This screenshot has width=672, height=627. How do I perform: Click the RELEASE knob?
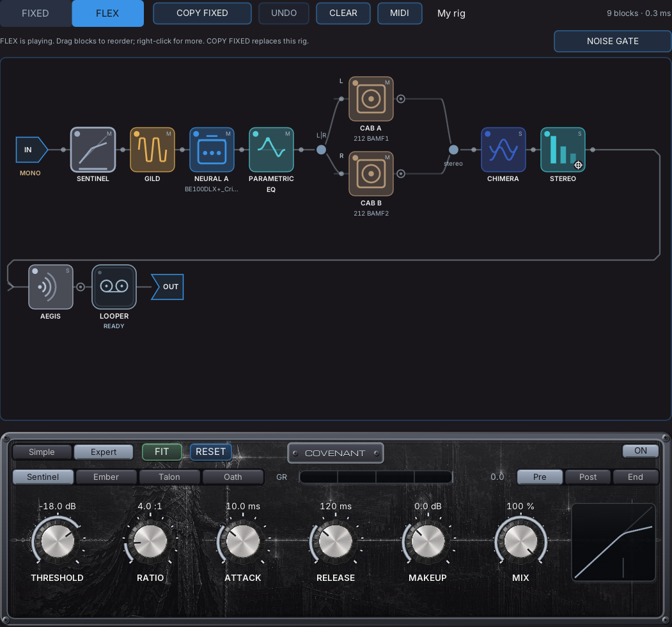pyautogui.click(x=336, y=541)
